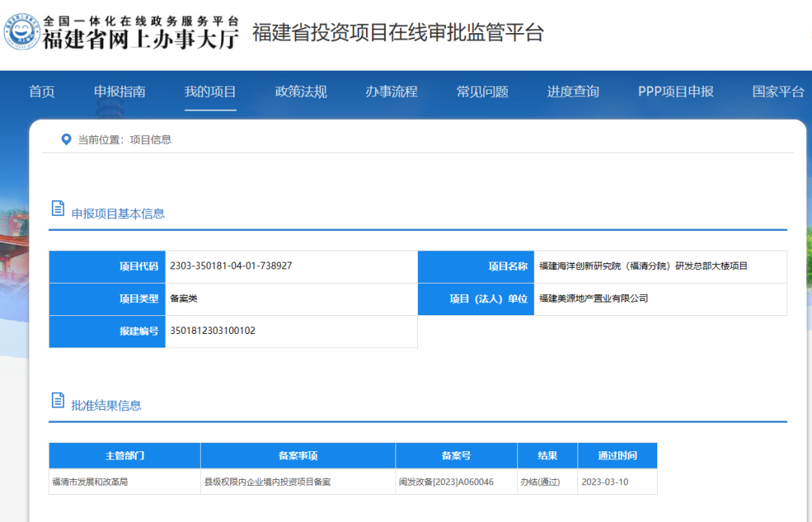Select the 我的项目 tab

pos(211,92)
